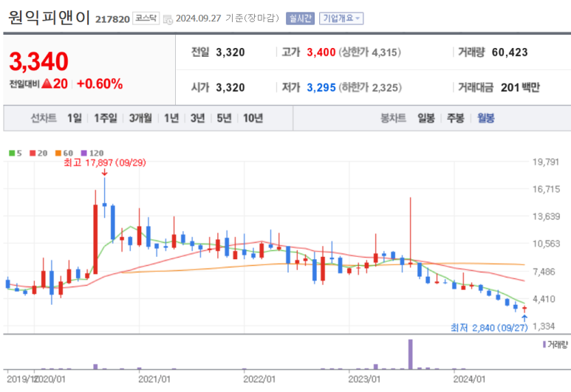Click the +0.60% change rate

point(100,84)
